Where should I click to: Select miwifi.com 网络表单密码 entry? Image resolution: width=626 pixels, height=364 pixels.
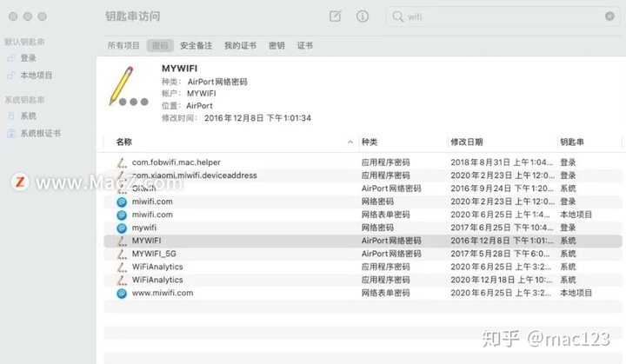[x=363, y=215]
